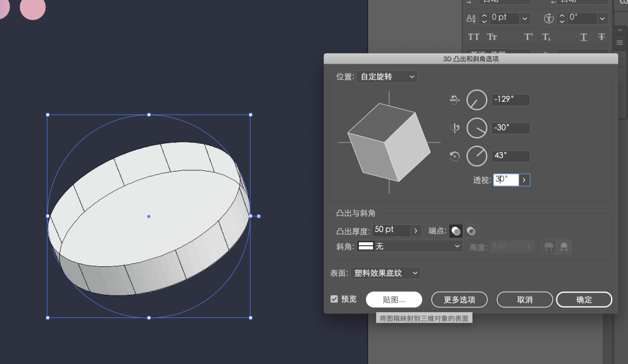Click the Small Caps (Tt) icon
This screenshot has height=364, width=628.
pyautogui.click(x=492, y=37)
